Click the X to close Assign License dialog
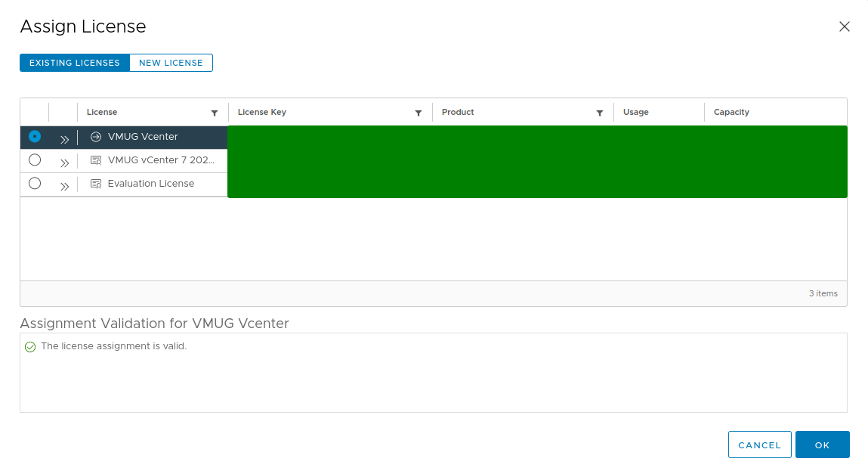This screenshot has height=474, width=868. pyautogui.click(x=844, y=26)
